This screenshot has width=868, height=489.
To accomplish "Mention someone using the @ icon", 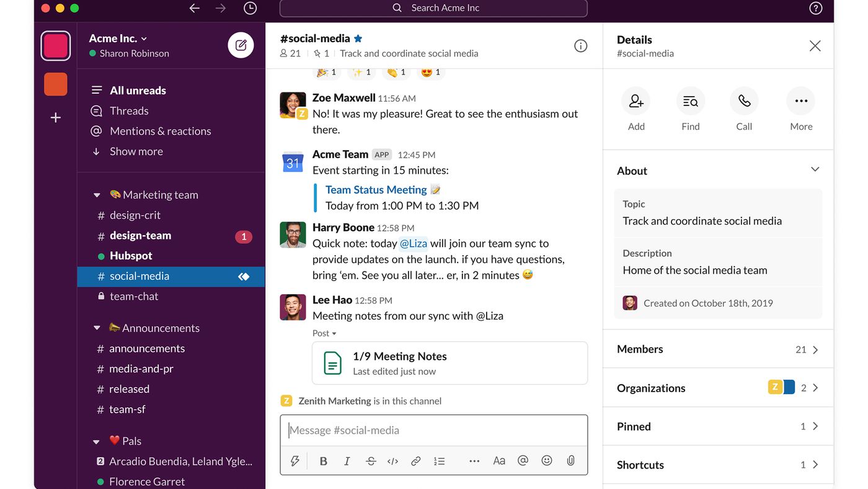I will click(x=523, y=460).
